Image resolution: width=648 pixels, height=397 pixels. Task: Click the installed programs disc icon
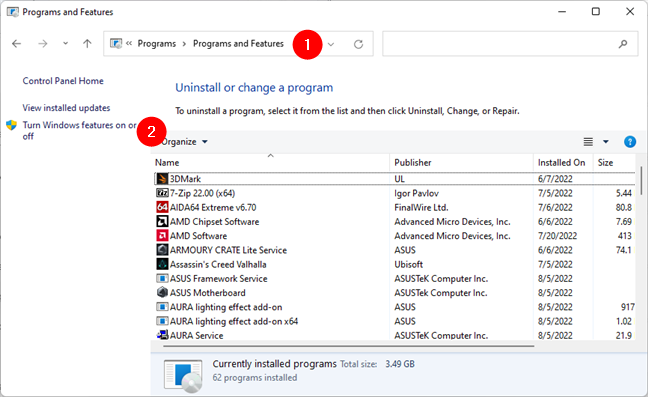(183, 375)
